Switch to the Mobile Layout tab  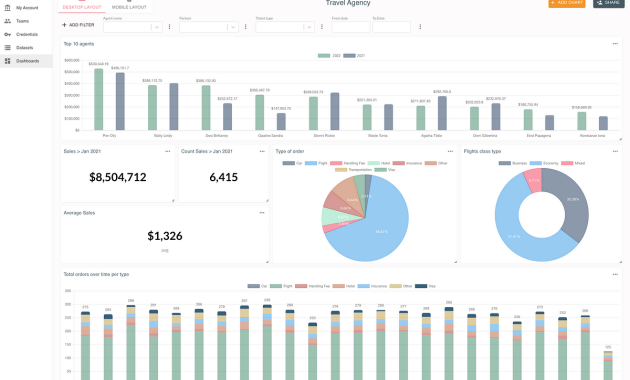(x=129, y=7)
